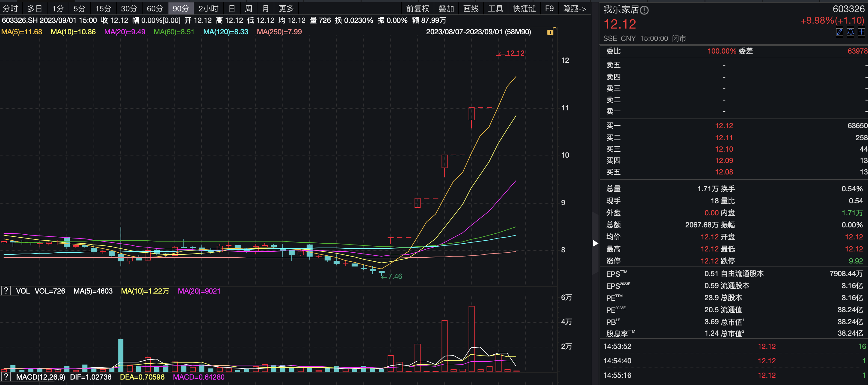Image resolution: width=868 pixels, height=385 pixels.
Task: Open the 更多 periods dropdown
Action: click(286, 9)
